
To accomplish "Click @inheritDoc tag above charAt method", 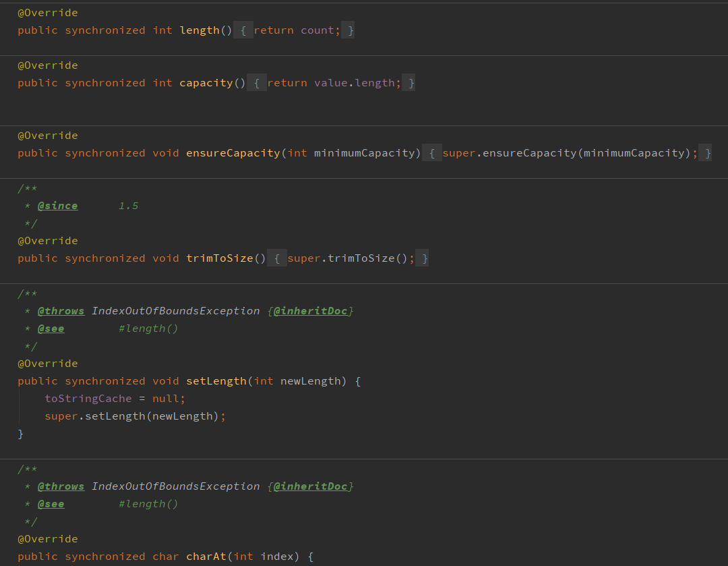I will pyautogui.click(x=310, y=486).
